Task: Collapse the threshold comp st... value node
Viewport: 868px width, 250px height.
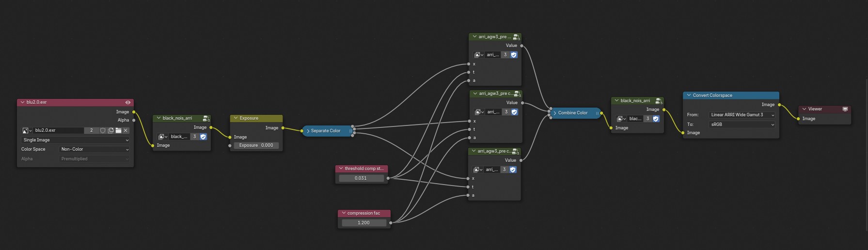Action: coord(341,169)
